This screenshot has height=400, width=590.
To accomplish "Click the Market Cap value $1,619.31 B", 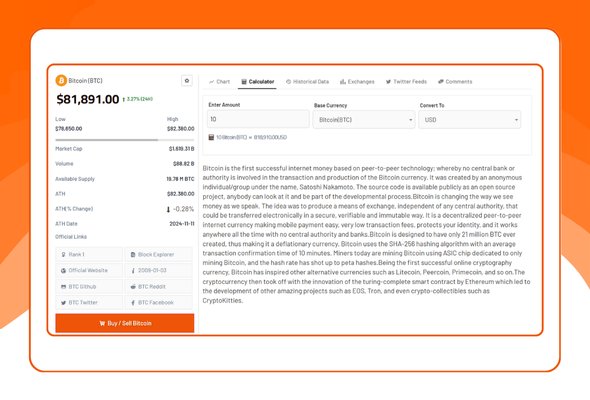I will point(181,149).
